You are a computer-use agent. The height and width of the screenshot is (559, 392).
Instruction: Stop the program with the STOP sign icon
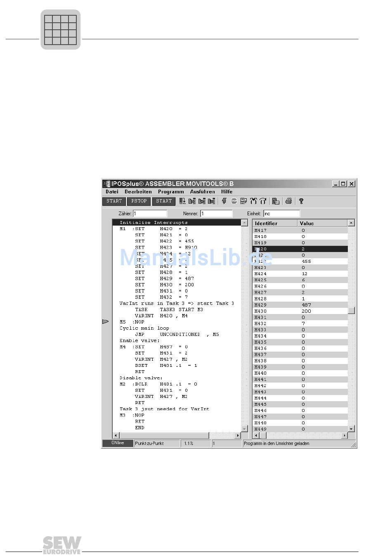[234, 201]
